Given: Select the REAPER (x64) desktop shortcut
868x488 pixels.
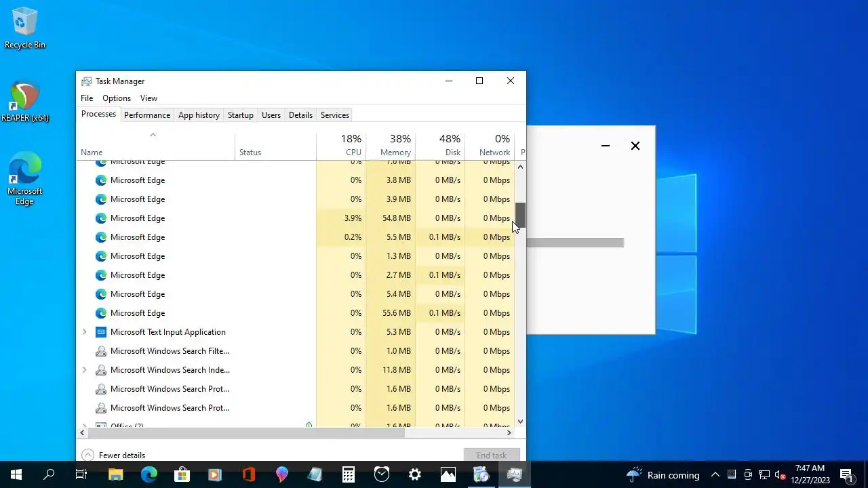Looking at the screenshot, I should point(25,102).
